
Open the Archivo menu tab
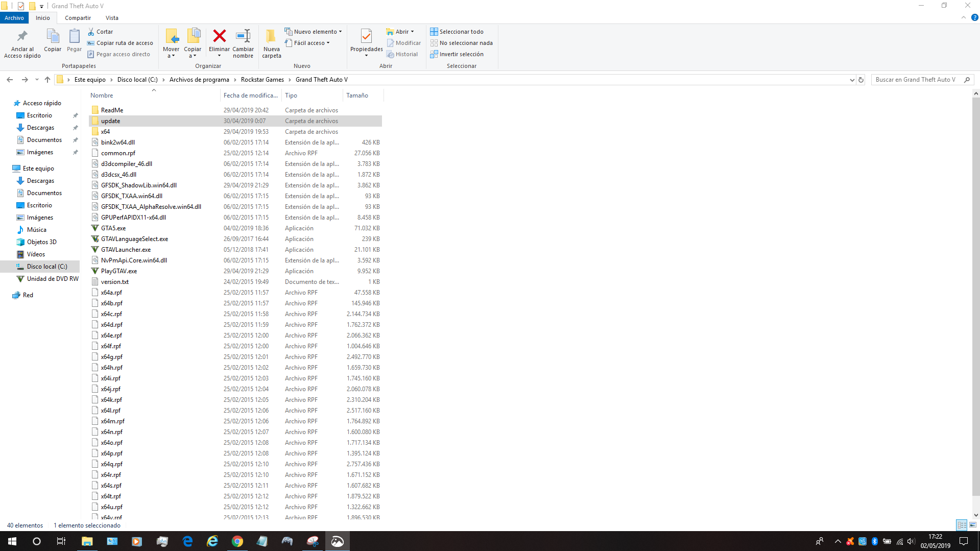(x=14, y=18)
